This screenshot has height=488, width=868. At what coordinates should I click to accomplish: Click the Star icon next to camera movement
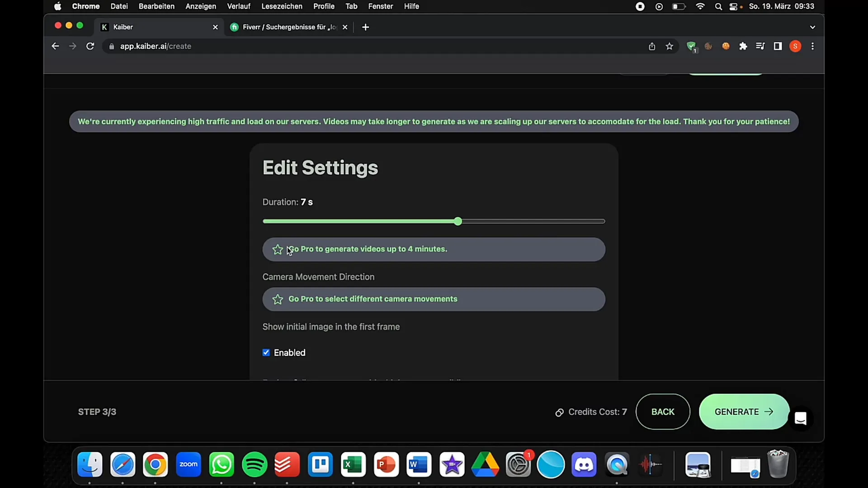tap(278, 299)
